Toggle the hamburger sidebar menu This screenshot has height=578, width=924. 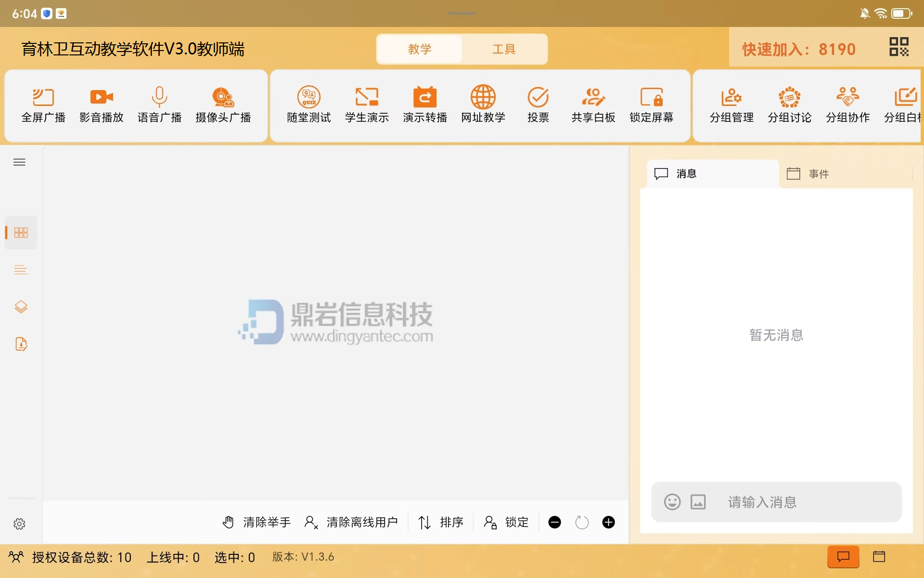coord(19,162)
